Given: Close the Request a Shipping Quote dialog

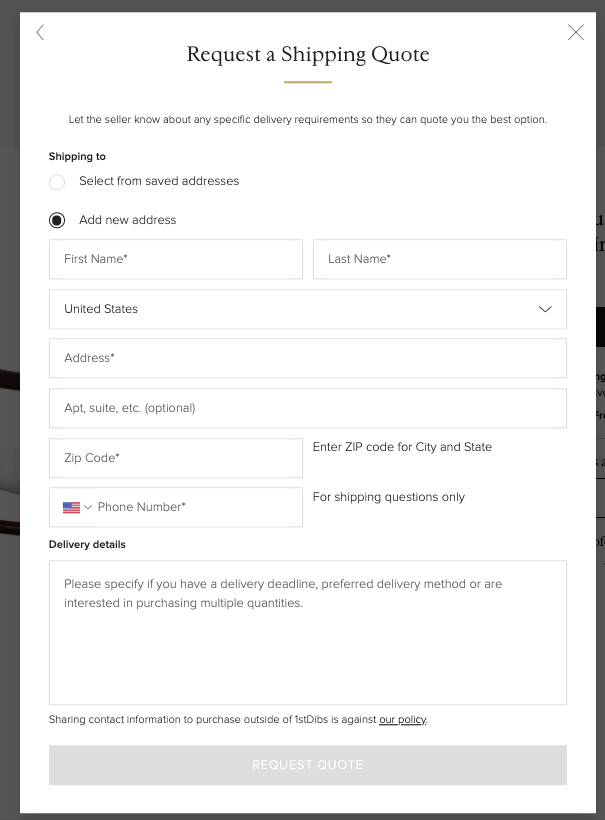Looking at the screenshot, I should (x=575, y=32).
